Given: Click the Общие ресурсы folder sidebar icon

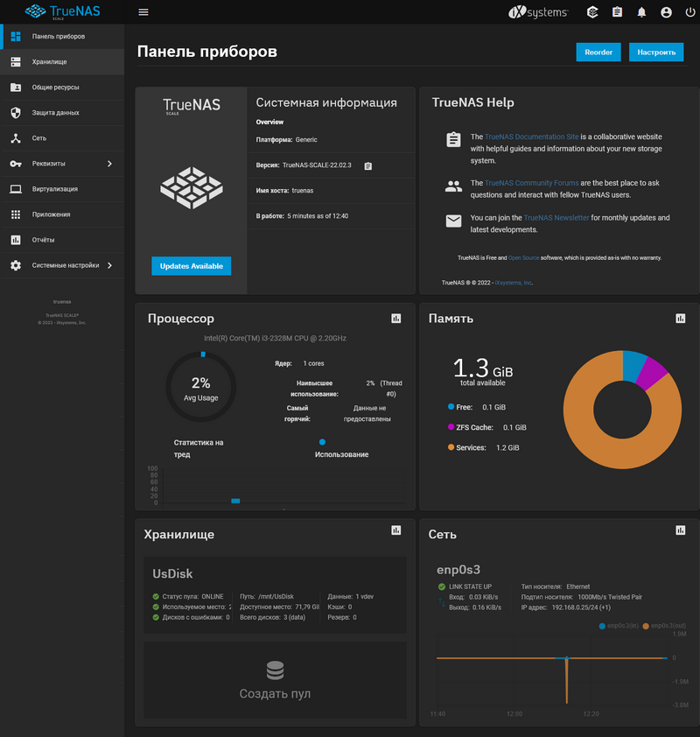Looking at the screenshot, I should (16, 87).
